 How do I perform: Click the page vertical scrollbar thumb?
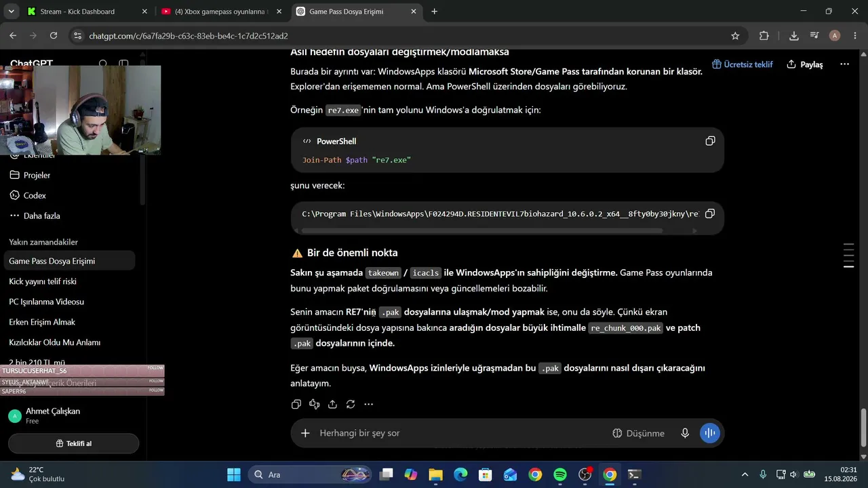863,428
